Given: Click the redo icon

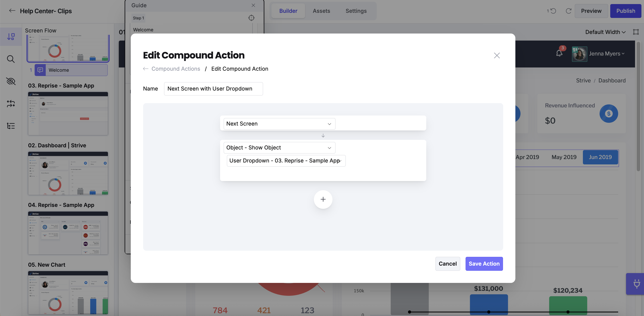Looking at the screenshot, I should (569, 11).
